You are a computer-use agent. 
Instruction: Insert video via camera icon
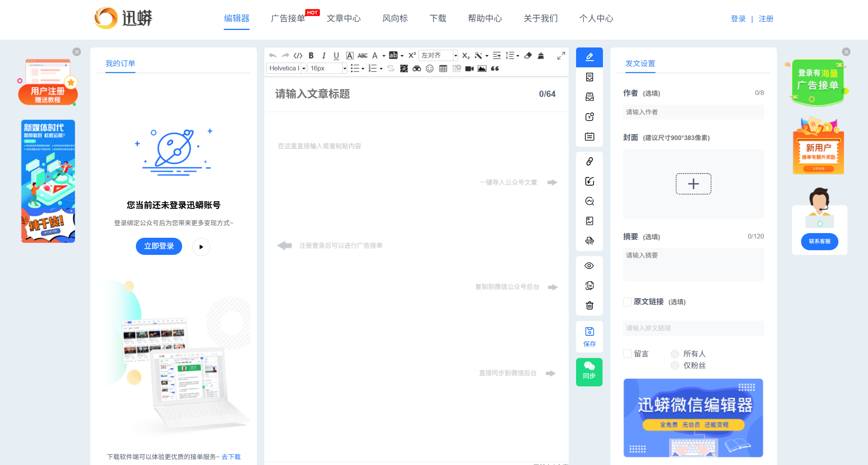tap(469, 68)
